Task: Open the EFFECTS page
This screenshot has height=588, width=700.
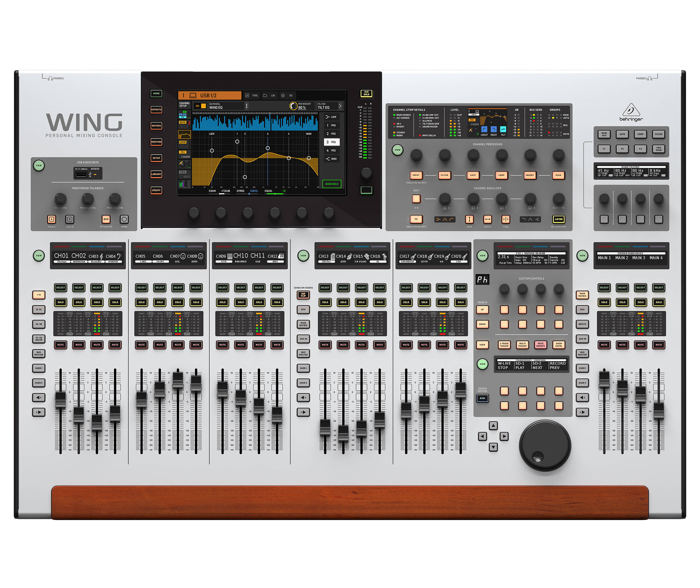Action: (156, 110)
